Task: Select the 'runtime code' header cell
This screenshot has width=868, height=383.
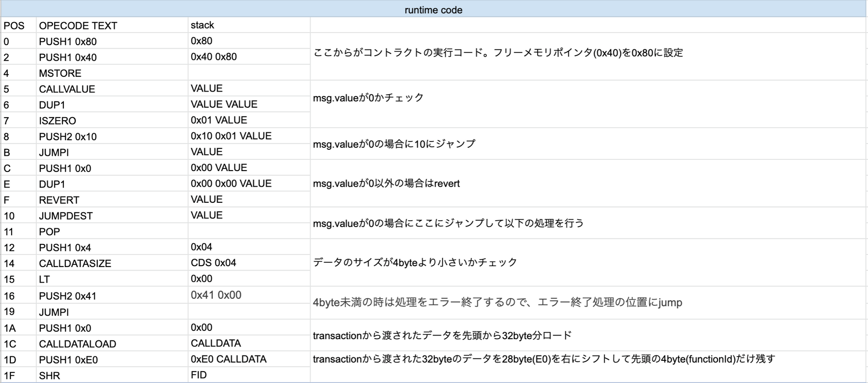Action: [433, 9]
